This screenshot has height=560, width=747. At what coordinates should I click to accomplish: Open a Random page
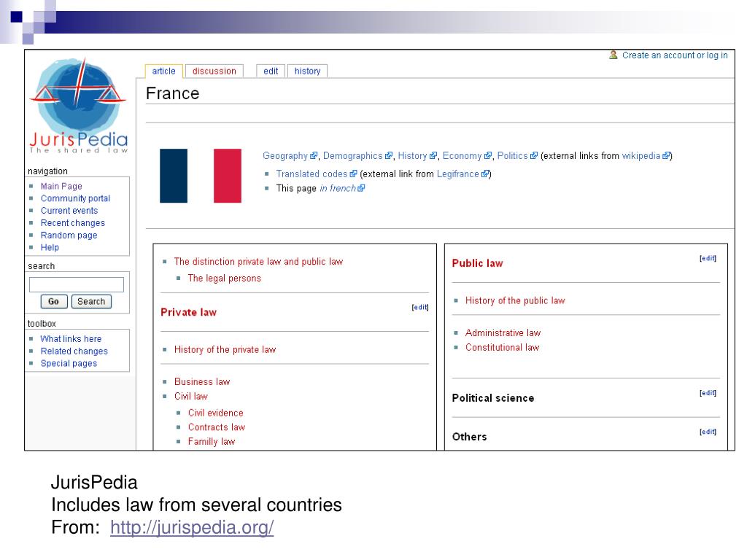pos(69,236)
